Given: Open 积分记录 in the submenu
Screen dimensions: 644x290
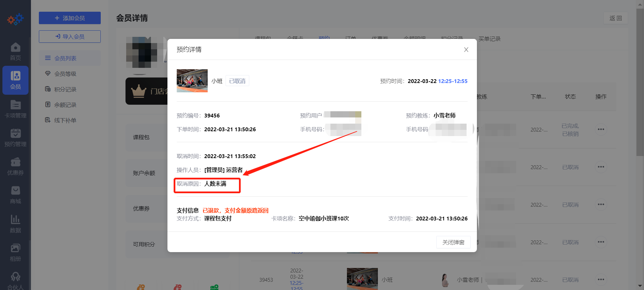Looking at the screenshot, I should (65, 89).
